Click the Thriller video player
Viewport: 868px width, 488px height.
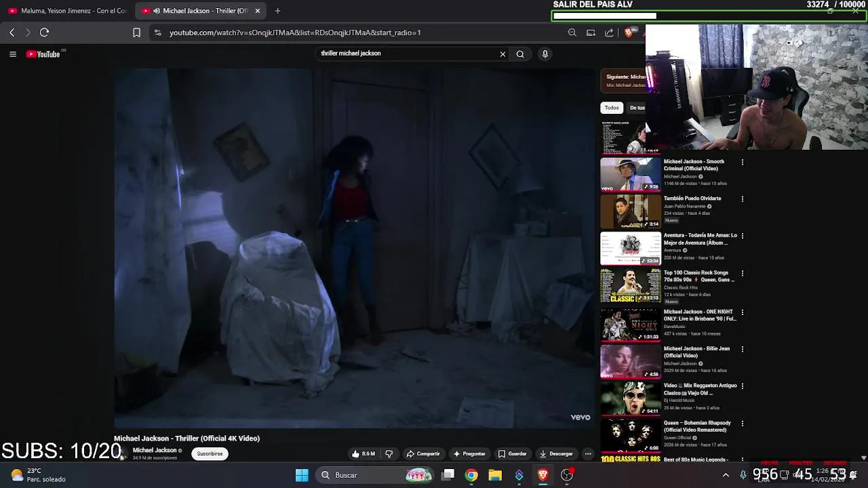pyautogui.click(x=355, y=248)
